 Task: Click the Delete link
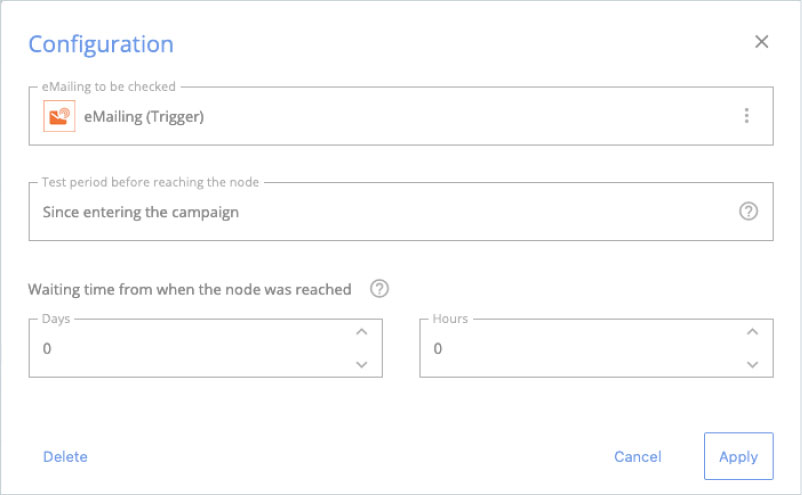coord(65,457)
